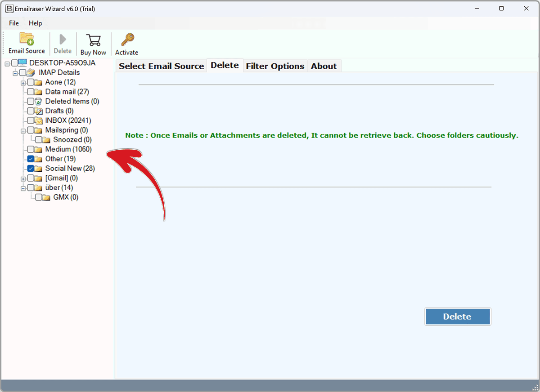Click the 'INBOX (20241)' label
The image size is (540, 392).
pyautogui.click(x=68, y=120)
